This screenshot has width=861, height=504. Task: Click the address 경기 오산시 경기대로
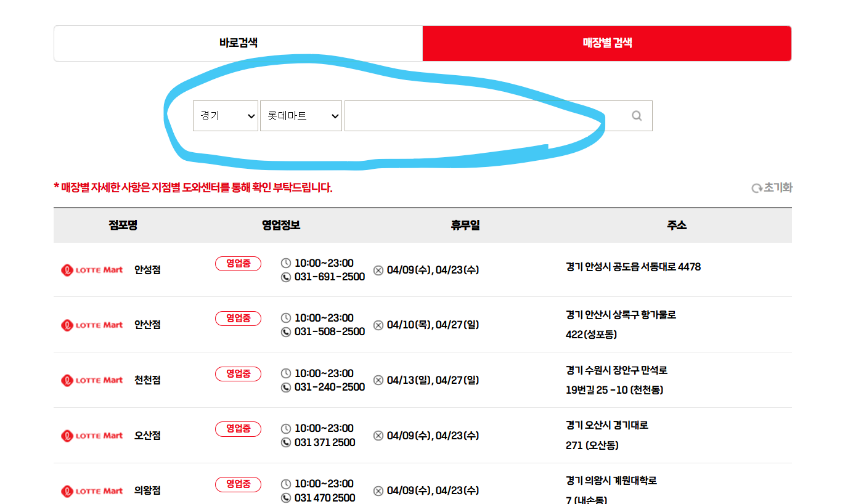(607, 425)
